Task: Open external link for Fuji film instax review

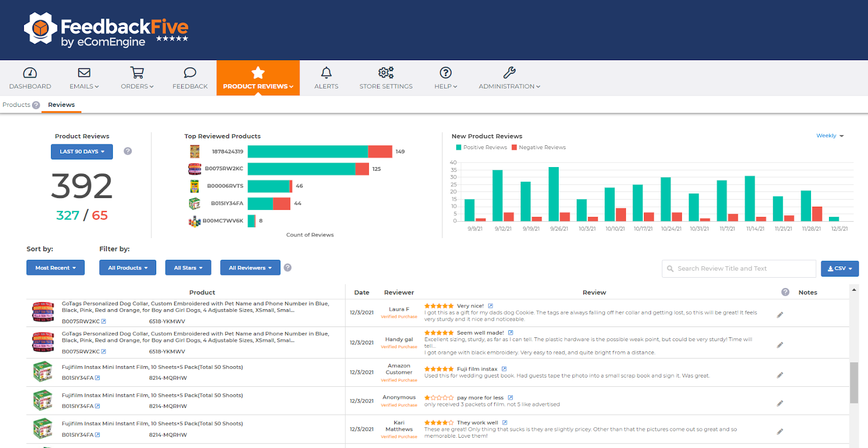Action: click(504, 369)
